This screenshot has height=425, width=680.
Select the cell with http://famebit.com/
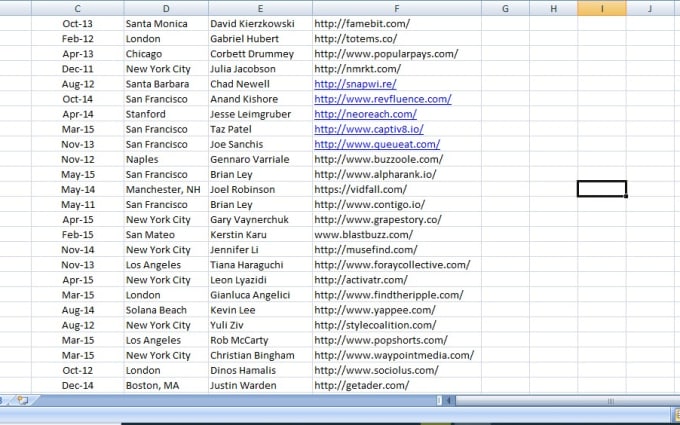(x=397, y=23)
